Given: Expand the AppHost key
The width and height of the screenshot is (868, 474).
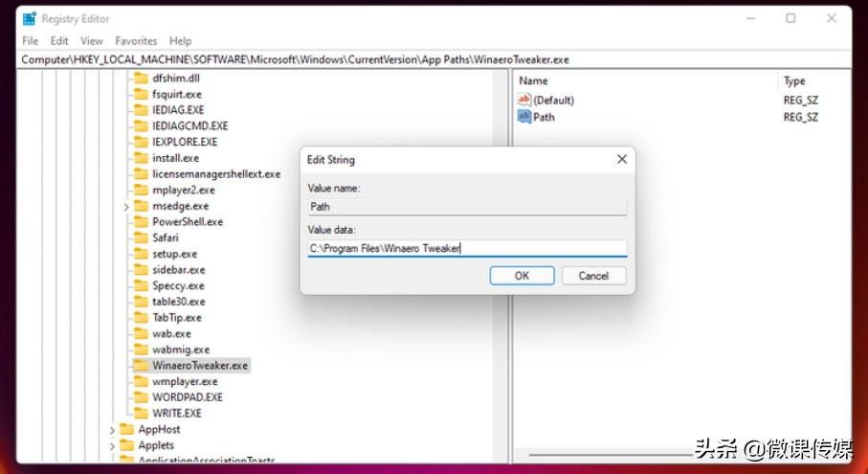Looking at the screenshot, I should (112, 430).
